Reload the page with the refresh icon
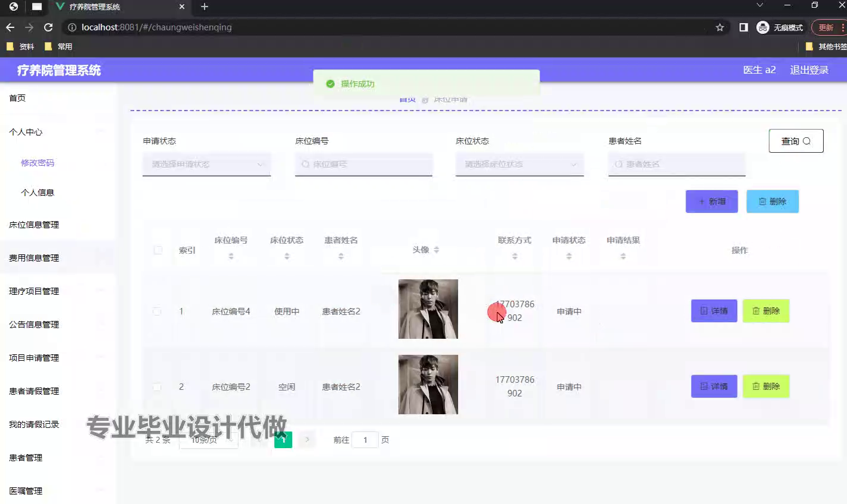Viewport: 847px width, 504px height. coord(48,27)
